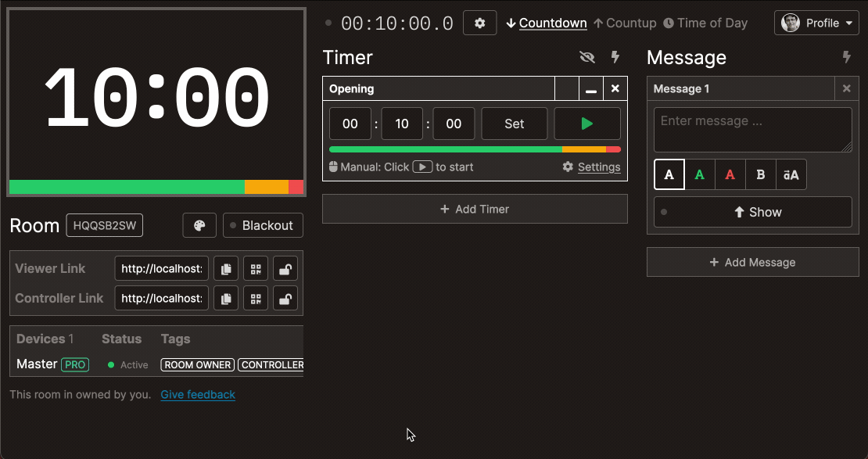Open the Give feedback link
868x459 pixels.
(198, 394)
